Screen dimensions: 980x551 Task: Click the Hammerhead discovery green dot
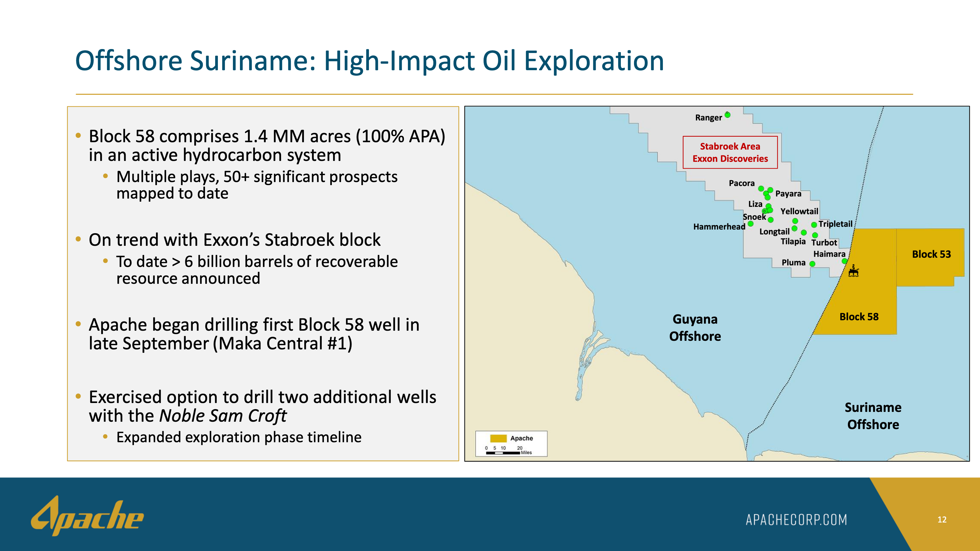[x=750, y=224]
